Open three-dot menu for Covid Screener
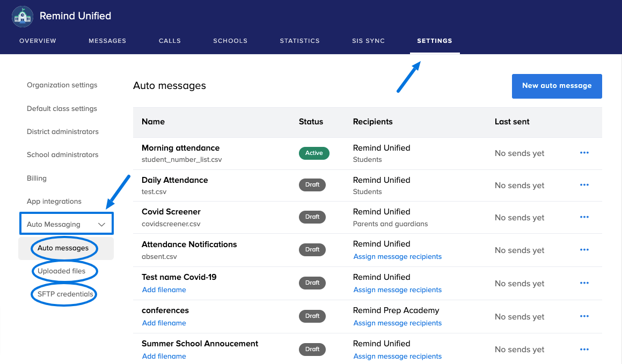 (x=584, y=218)
